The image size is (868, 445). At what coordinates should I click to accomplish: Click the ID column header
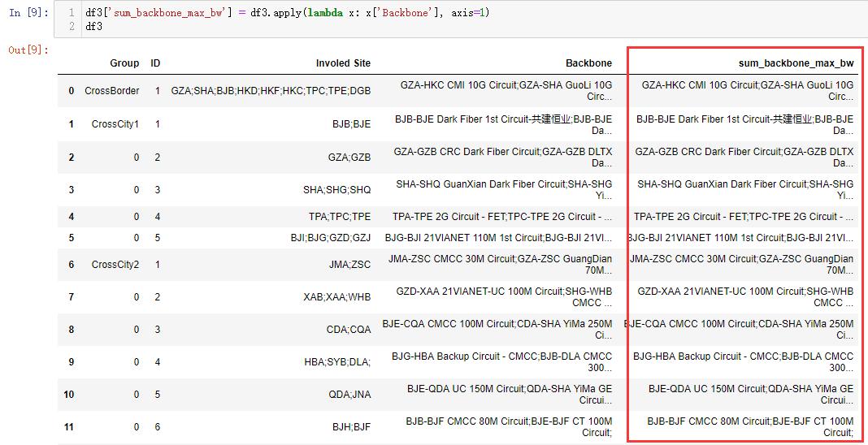pos(155,63)
